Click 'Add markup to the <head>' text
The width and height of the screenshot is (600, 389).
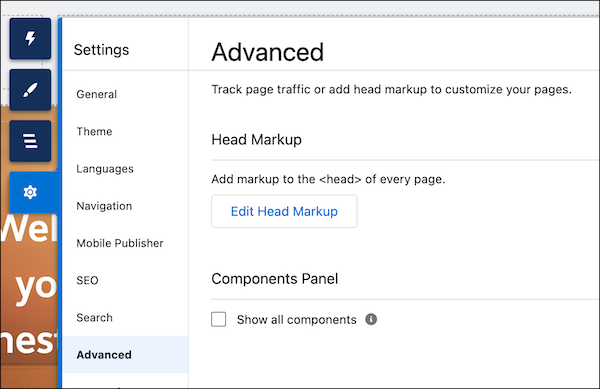tap(328, 179)
